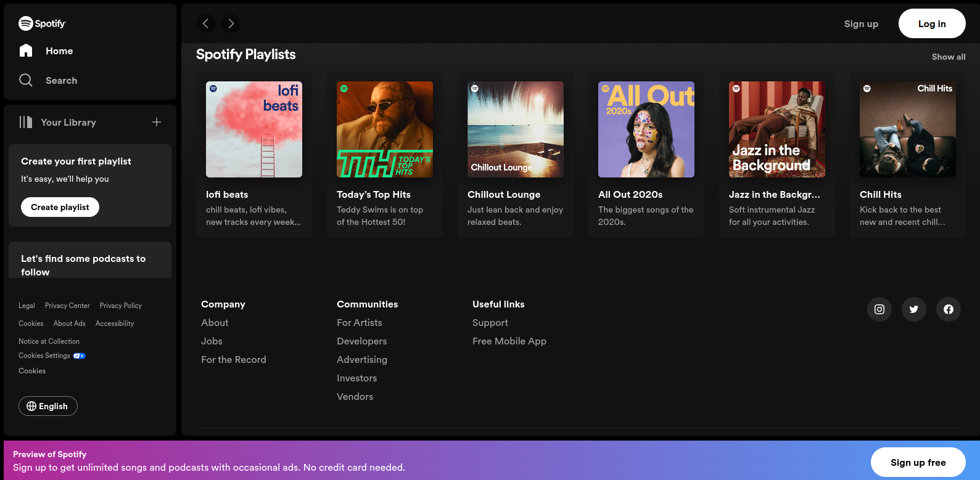Click Sign up in the top bar
The image size is (980, 480).
pos(861,23)
